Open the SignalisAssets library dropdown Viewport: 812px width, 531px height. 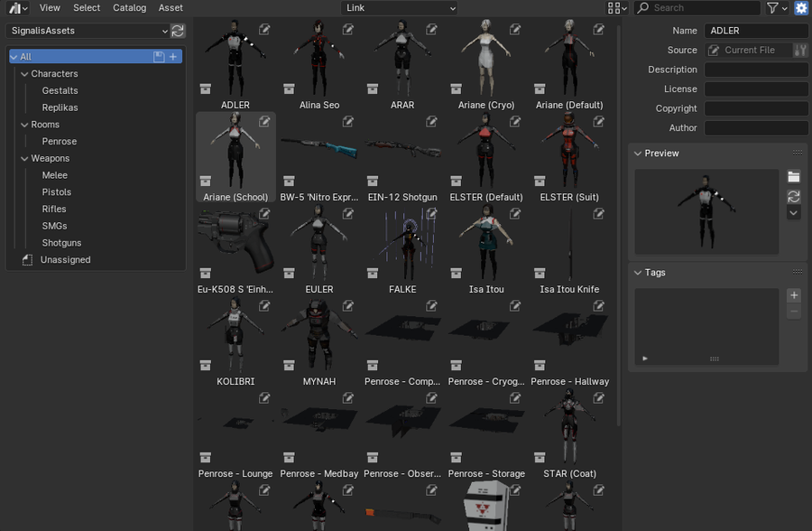click(x=88, y=31)
